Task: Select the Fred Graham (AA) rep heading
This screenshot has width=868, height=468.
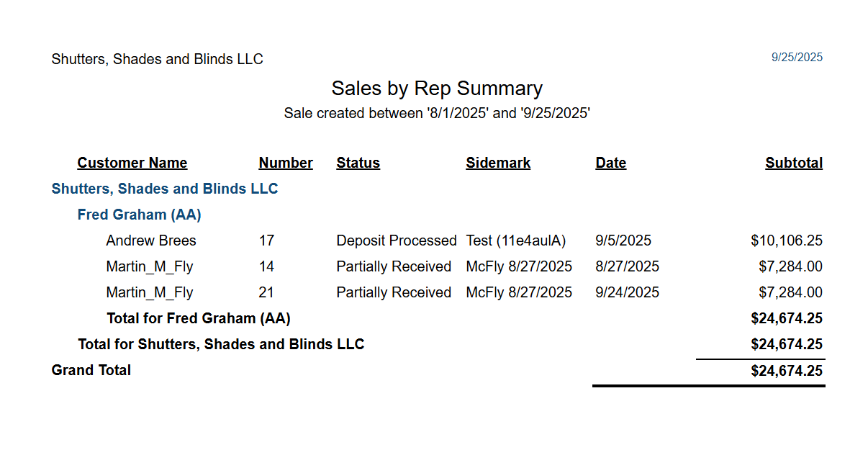Action: pyautogui.click(x=140, y=215)
